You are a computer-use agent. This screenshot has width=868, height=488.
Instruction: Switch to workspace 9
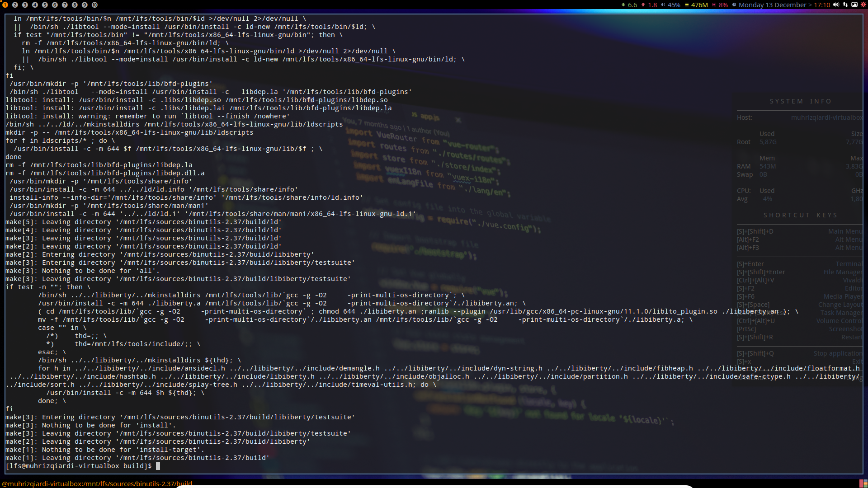tap(85, 5)
